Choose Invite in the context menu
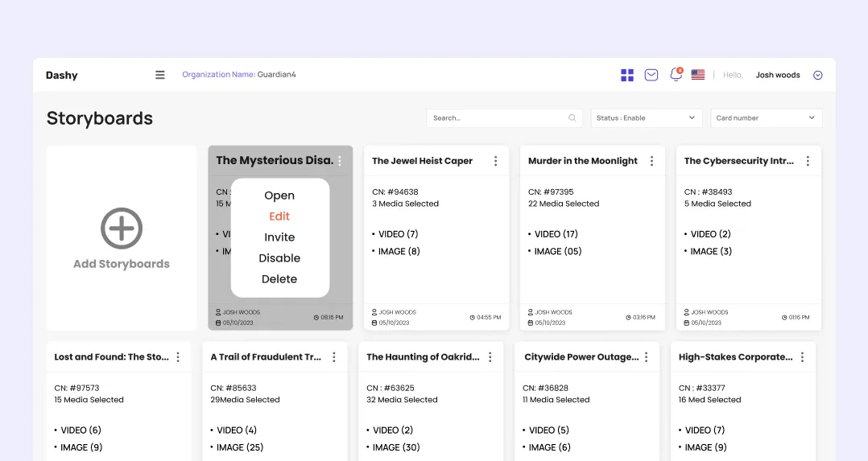The width and height of the screenshot is (868, 461). pyautogui.click(x=279, y=237)
